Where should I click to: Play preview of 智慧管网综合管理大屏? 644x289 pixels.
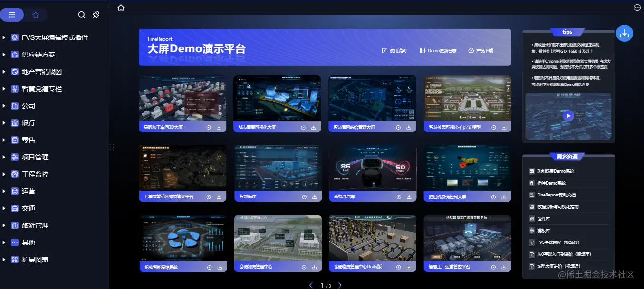(x=399, y=128)
